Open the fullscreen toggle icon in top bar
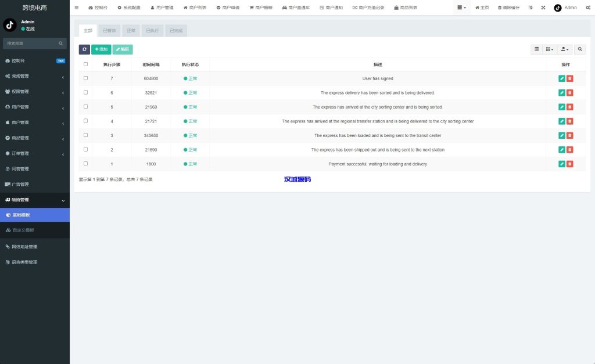The image size is (595, 364). [543, 8]
